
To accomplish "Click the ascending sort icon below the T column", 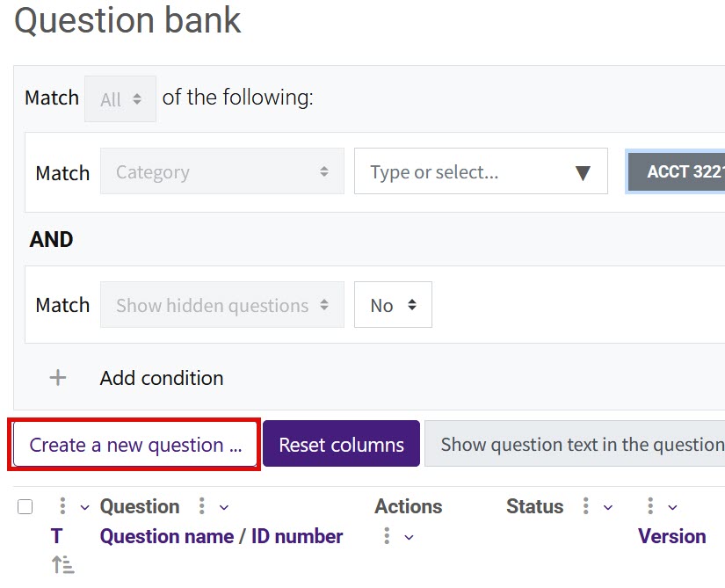I will pos(62,567).
